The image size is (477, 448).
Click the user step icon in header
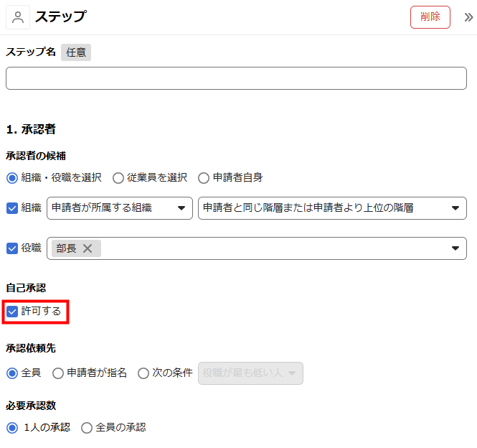point(18,17)
